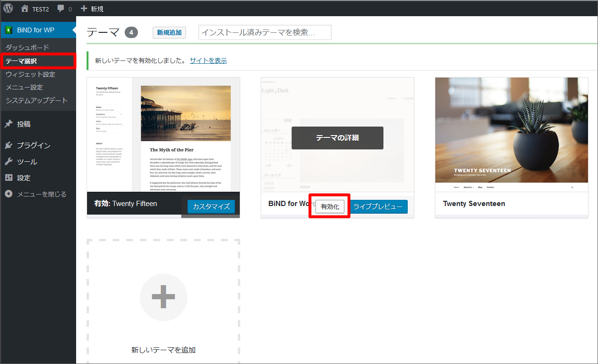Click the 投稿 pin icon
Screen dimensions: 598x364
coord(9,124)
